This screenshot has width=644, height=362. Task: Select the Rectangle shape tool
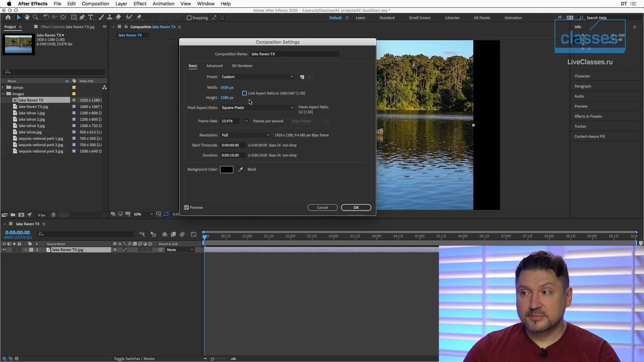click(x=73, y=17)
